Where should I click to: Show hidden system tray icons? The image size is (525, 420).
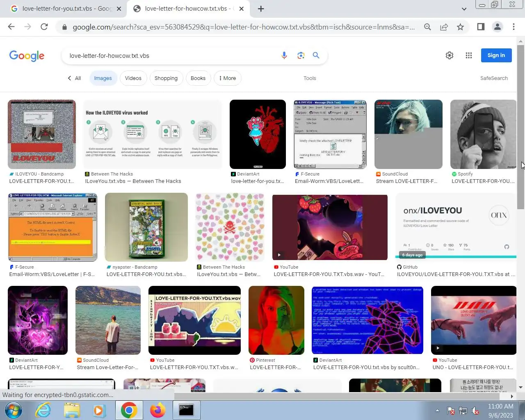[x=437, y=411]
